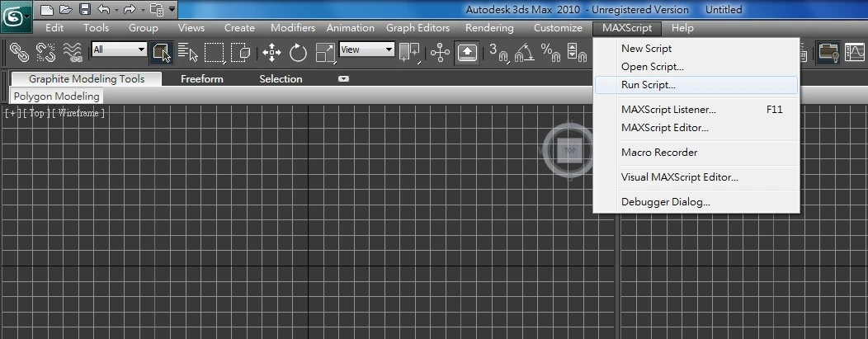Toggle the Angle Snap button
The height and width of the screenshot is (339, 868).
(524, 53)
